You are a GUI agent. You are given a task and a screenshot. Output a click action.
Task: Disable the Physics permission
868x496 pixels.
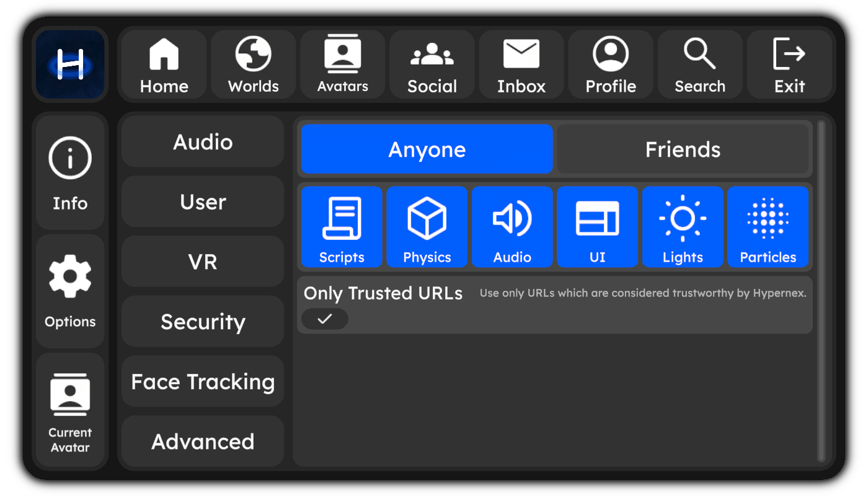pyautogui.click(x=427, y=227)
